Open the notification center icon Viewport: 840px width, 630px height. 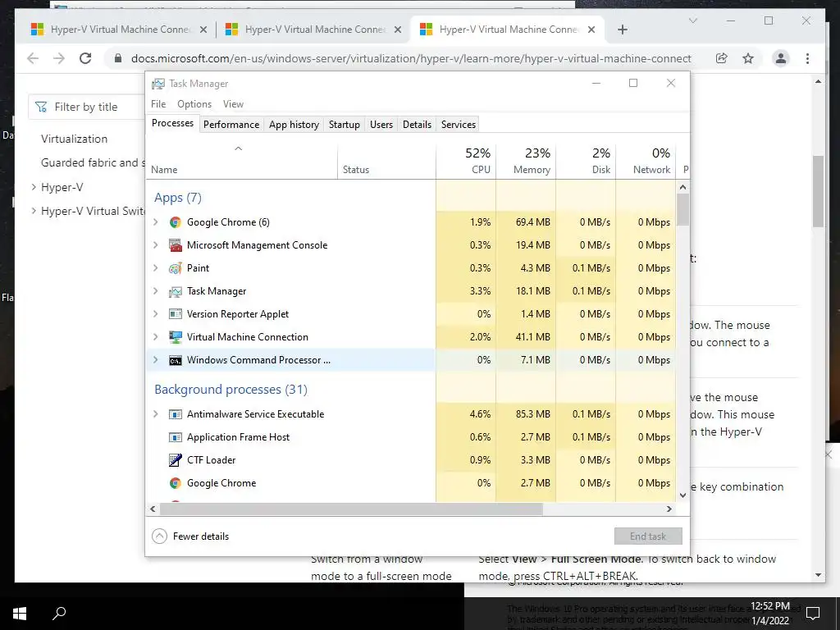[x=813, y=614]
